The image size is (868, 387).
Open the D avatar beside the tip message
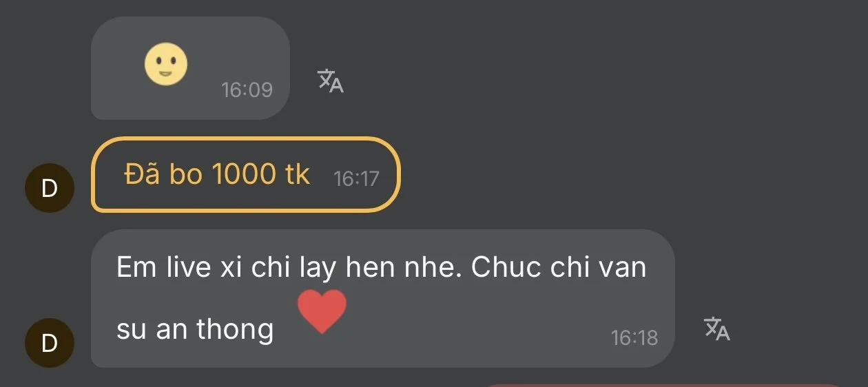click(x=49, y=188)
